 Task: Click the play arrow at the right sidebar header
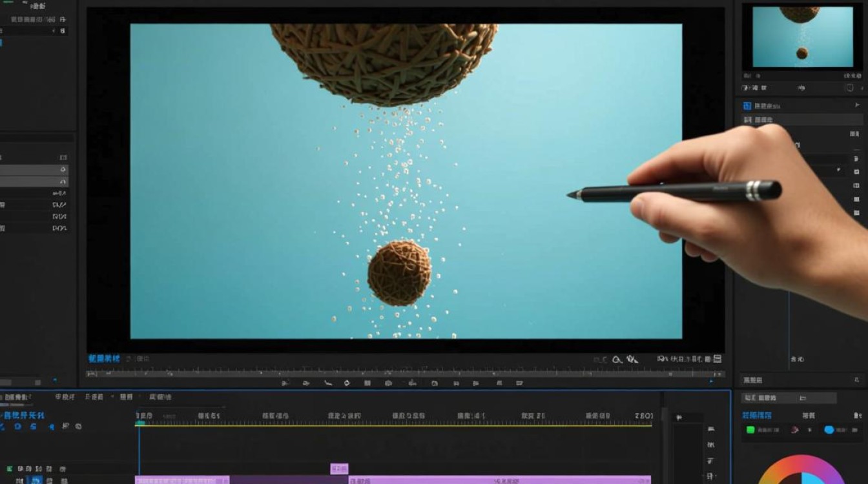[x=858, y=105]
